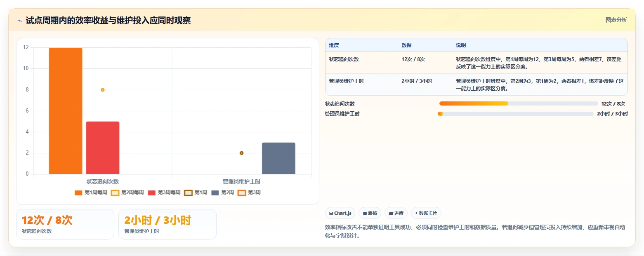Viewport: 644px width, 256px height.
Task: Click the 管理员维护工时 x-axis label
Action: click(x=242, y=181)
